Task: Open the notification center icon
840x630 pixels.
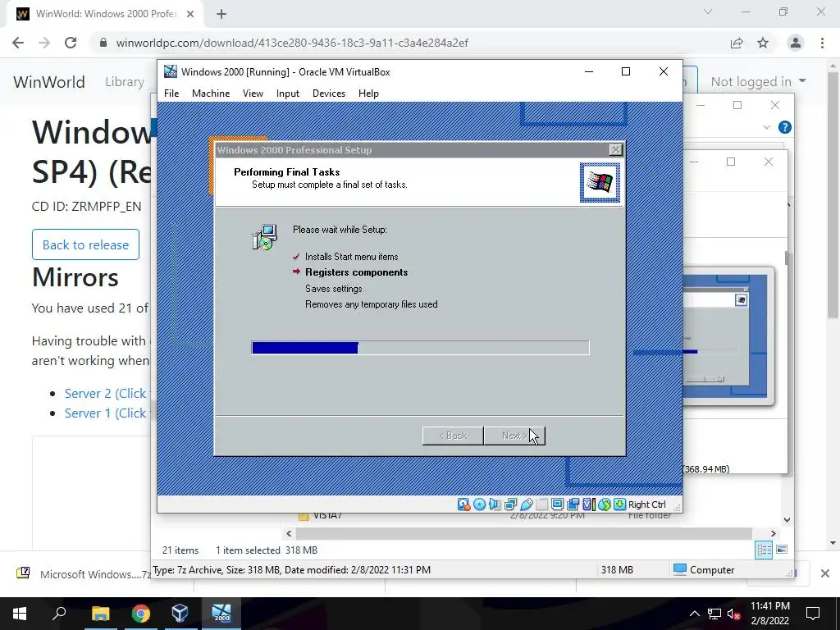Action: coord(813,614)
